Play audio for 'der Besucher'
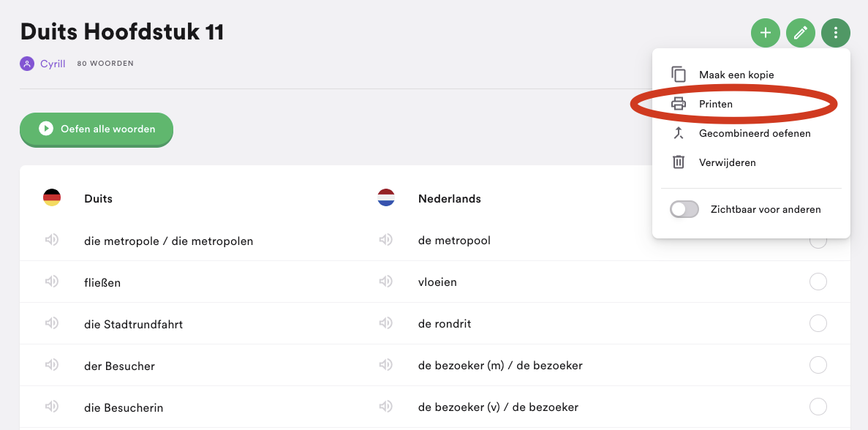The width and height of the screenshot is (868, 430). (x=51, y=365)
